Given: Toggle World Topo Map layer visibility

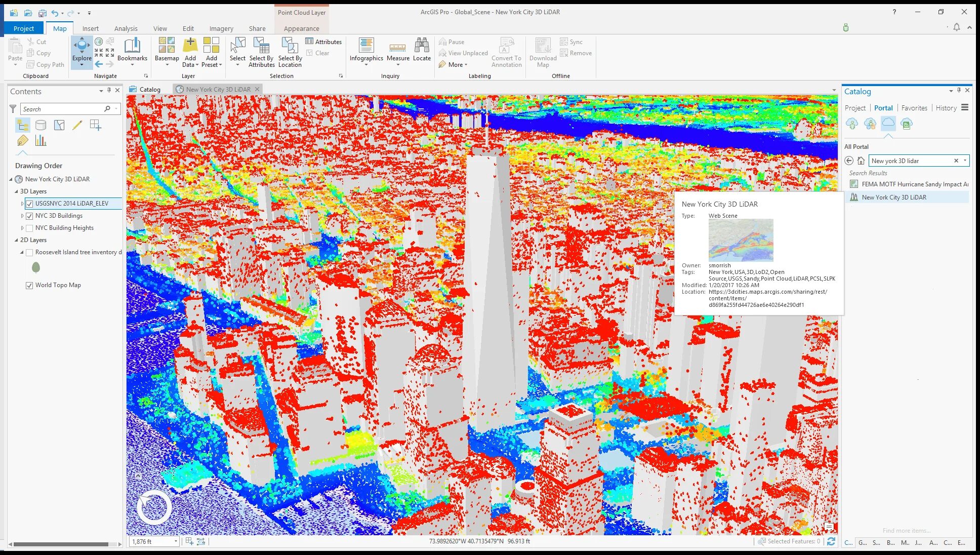Looking at the screenshot, I should (x=29, y=285).
